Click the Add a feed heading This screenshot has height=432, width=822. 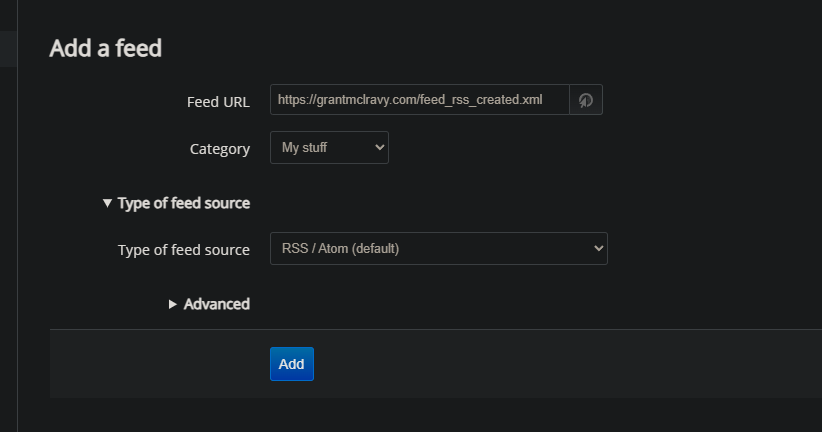tap(105, 47)
